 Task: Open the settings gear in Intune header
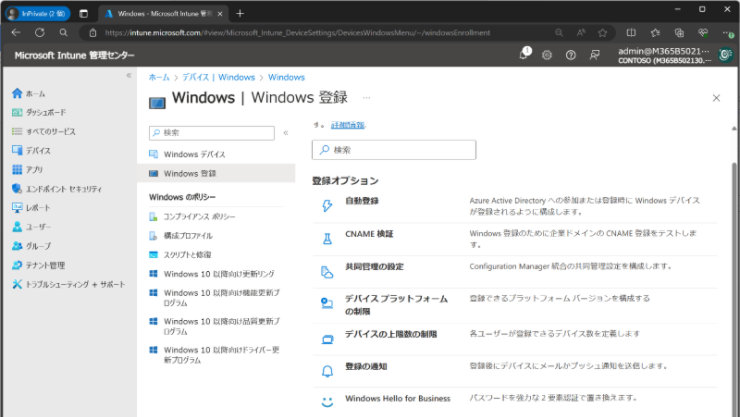coord(547,55)
